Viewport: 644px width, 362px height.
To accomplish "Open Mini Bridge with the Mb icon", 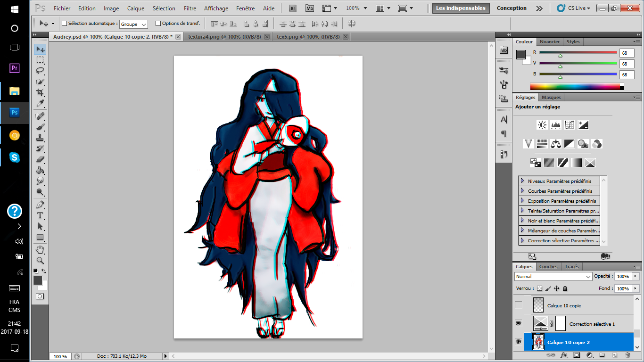I will (309, 8).
